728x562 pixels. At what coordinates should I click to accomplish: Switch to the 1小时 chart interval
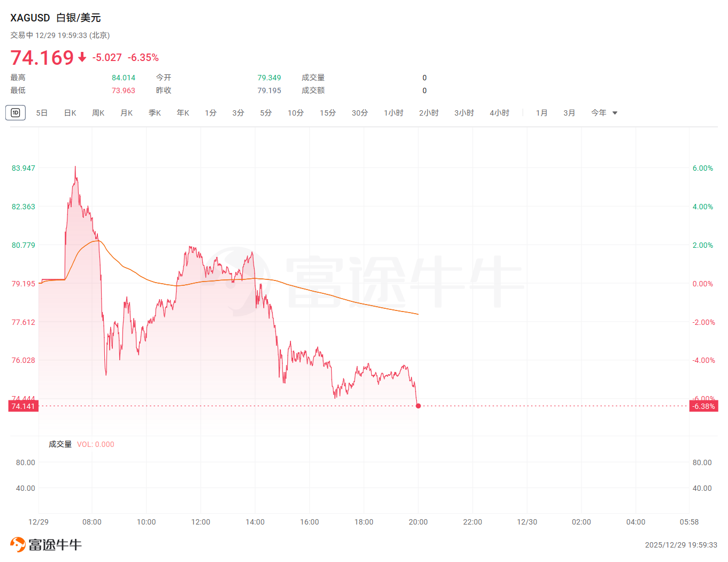(x=393, y=113)
